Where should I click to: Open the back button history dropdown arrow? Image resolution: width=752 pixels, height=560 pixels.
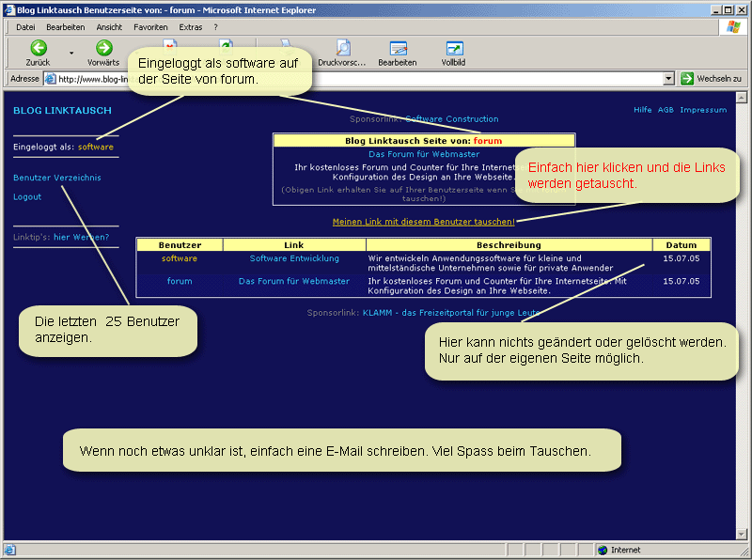pyautogui.click(x=71, y=52)
